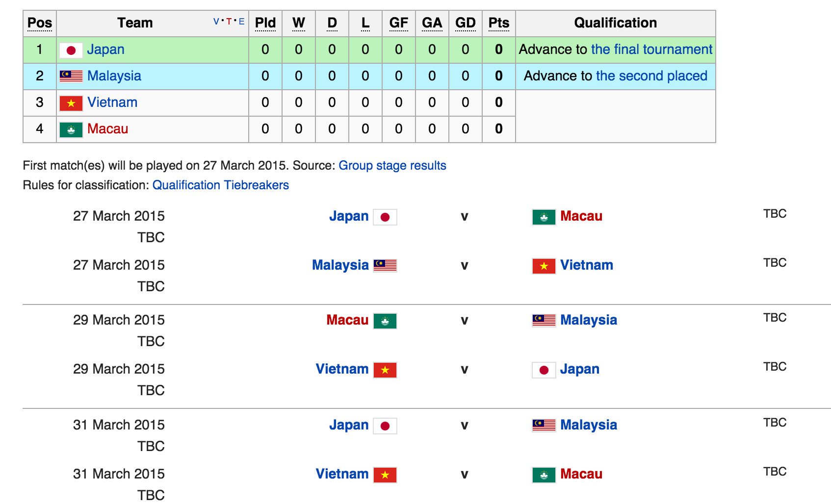Follow the Qualification Tiebreakers link
The image size is (831, 504).
click(x=220, y=185)
